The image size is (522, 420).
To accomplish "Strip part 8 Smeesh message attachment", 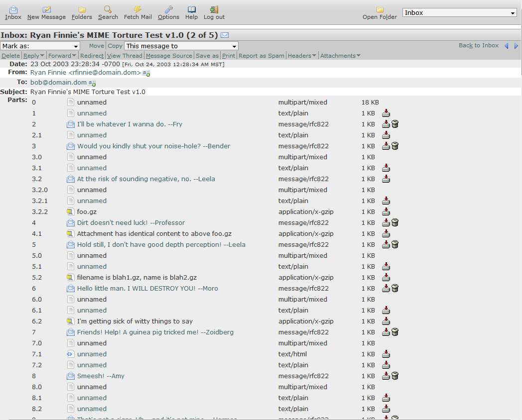I will tap(395, 376).
